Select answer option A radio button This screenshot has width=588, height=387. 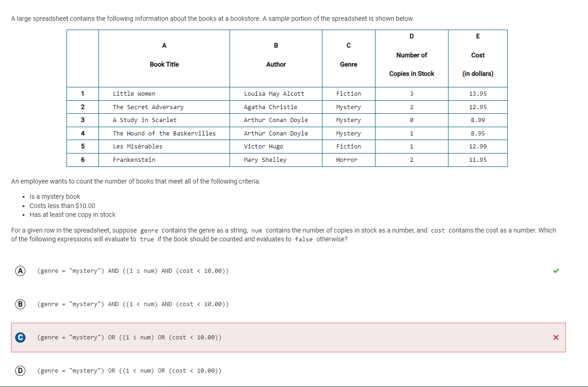(20, 271)
